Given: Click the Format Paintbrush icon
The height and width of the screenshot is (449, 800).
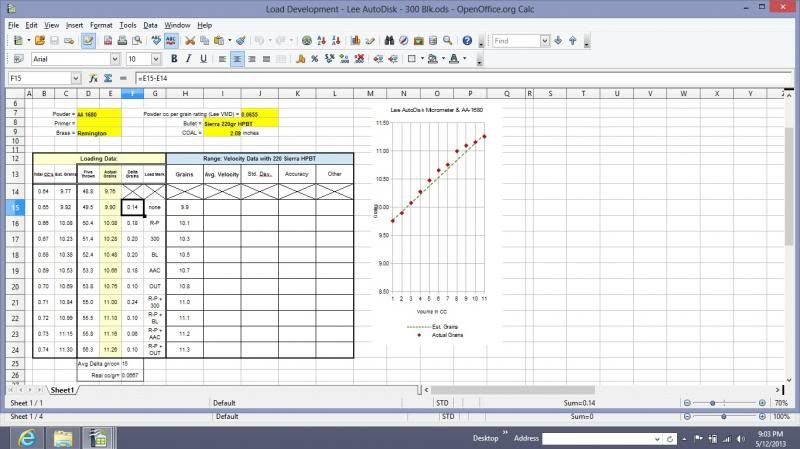Looking at the screenshot, I should coord(241,40).
